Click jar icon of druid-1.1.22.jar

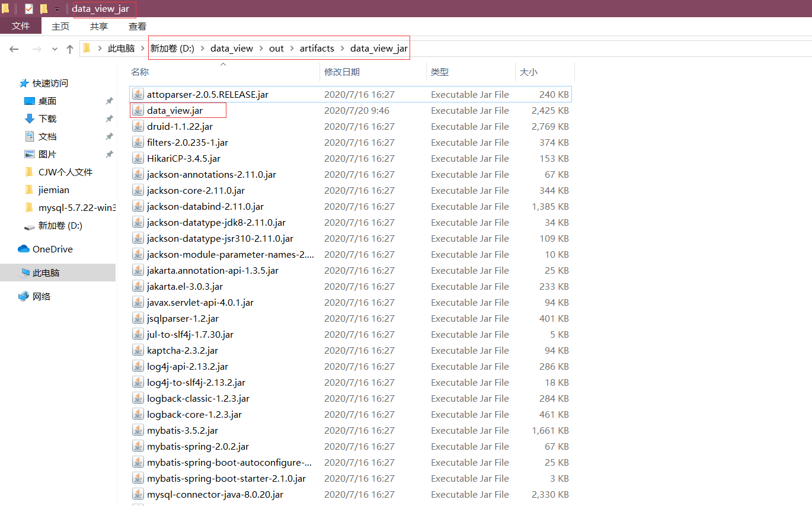click(x=138, y=126)
